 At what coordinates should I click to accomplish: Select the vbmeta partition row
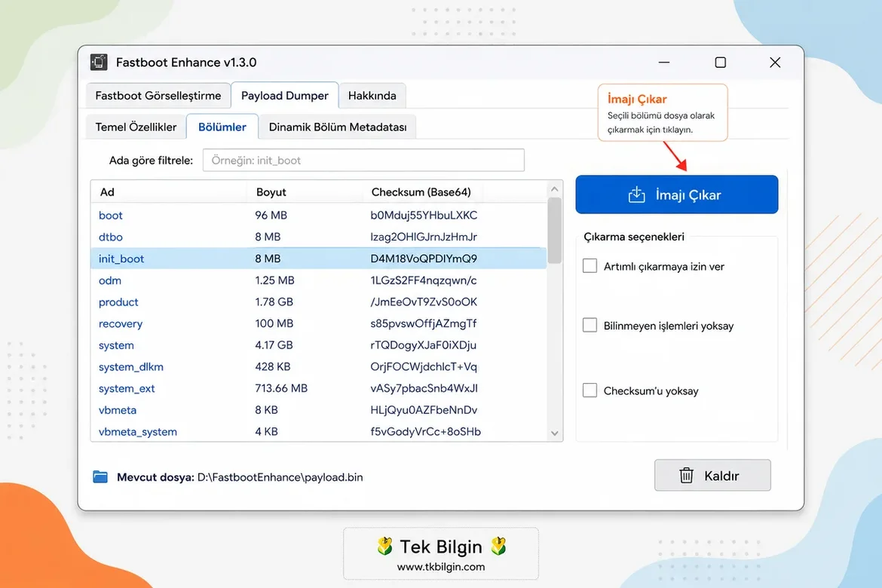[318, 410]
